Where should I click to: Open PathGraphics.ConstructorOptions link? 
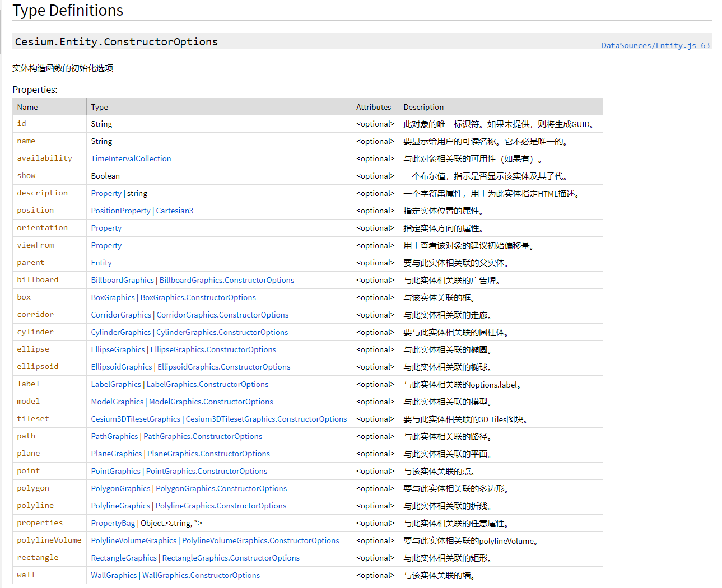click(203, 436)
